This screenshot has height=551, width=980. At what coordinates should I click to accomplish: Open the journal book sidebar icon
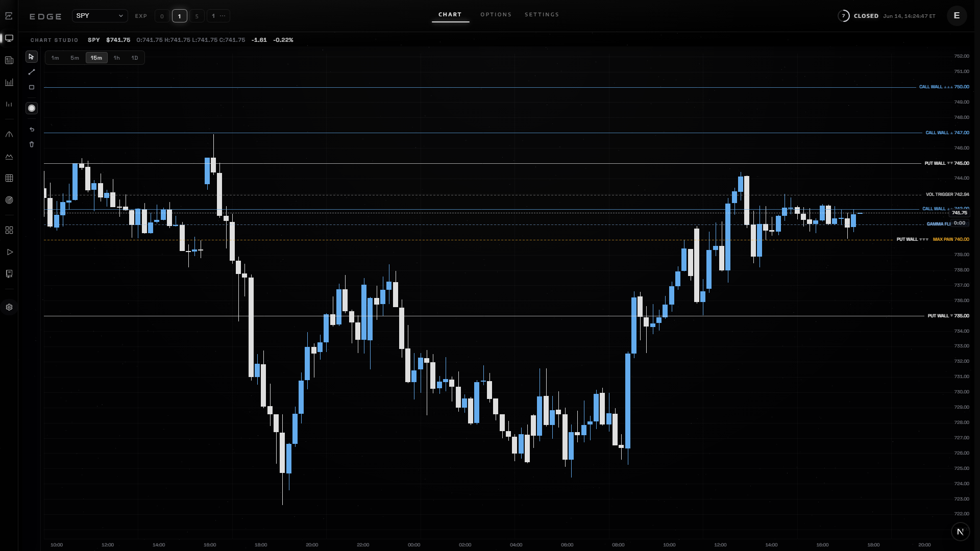(9, 274)
